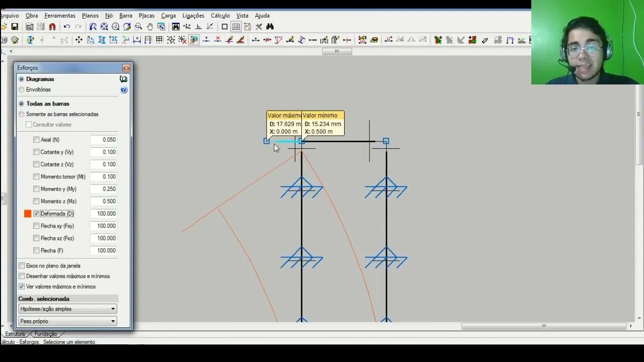
Task: Open the Peso próprio dropdown
Action: click(x=67, y=321)
